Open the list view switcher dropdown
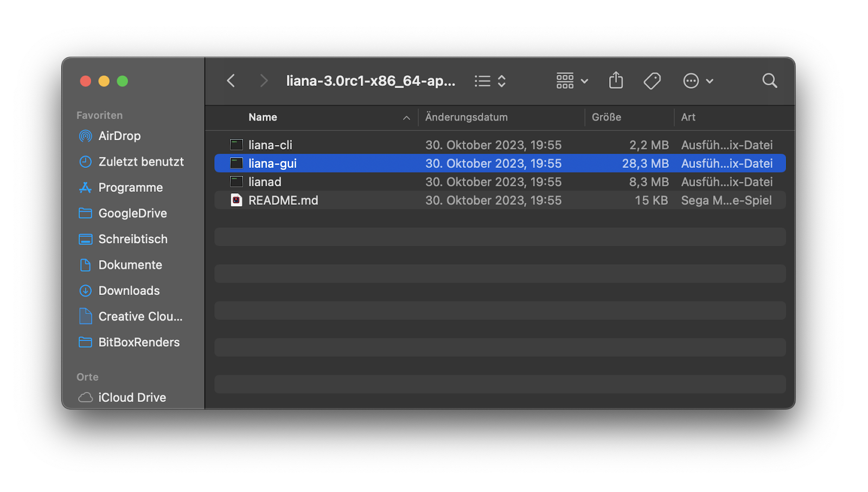 click(490, 81)
